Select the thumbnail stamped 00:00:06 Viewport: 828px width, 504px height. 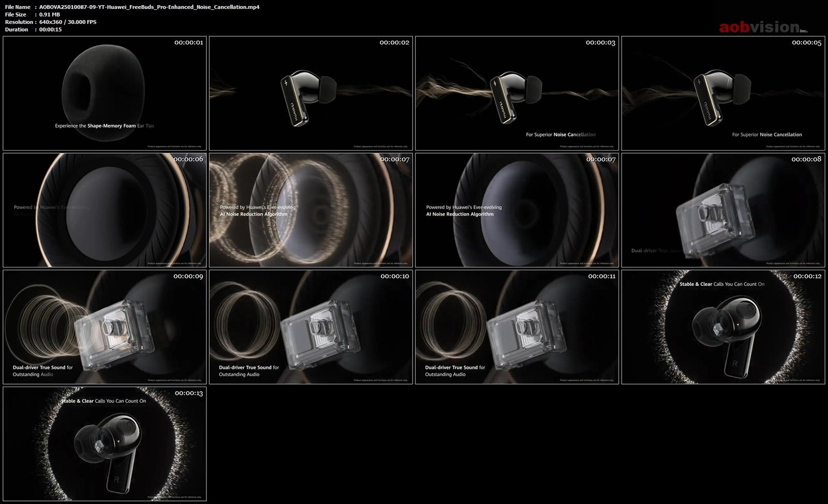click(x=105, y=210)
